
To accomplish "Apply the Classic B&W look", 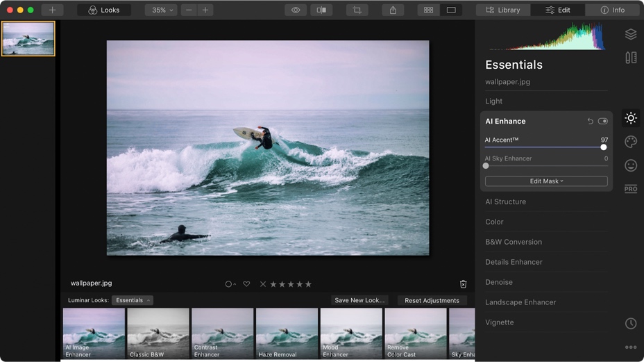I will (158, 334).
